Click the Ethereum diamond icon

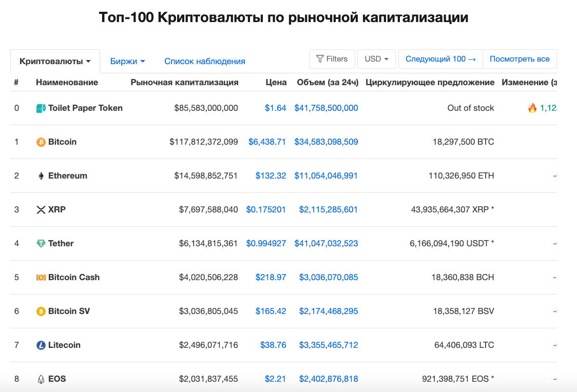pos(41,176)
